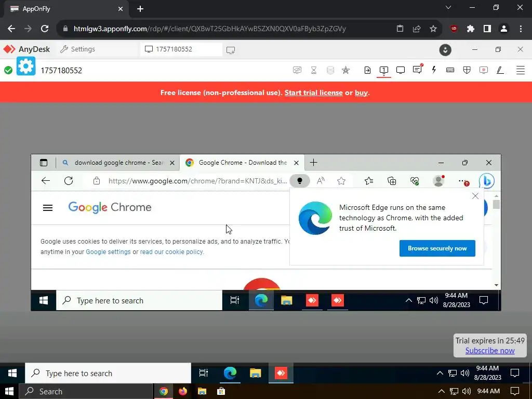Image resolution: width=532 pixels, height=399 pixels.
Task: Open the AnyDesk hamburger menu at toolbar end
Action: coord(521,70)
